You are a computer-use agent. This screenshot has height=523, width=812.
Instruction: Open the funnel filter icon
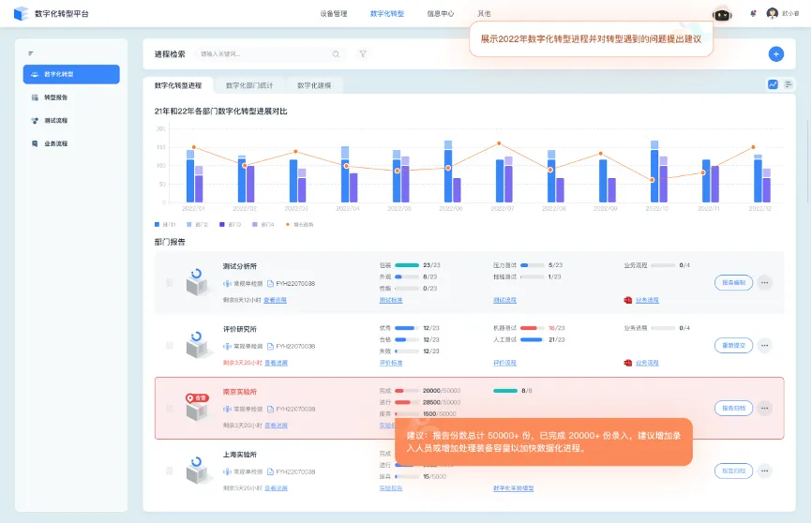pos(363,53)
